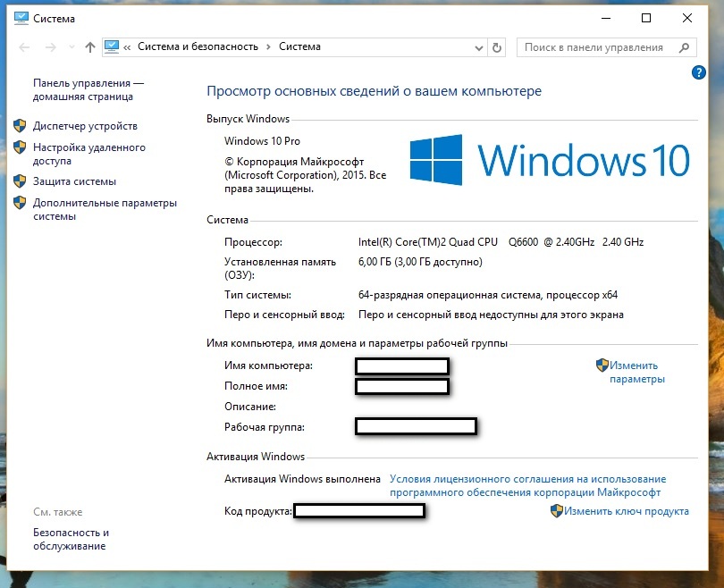
Task: Click Изменить ключ продукта link
Action: [x=626, y=511]
